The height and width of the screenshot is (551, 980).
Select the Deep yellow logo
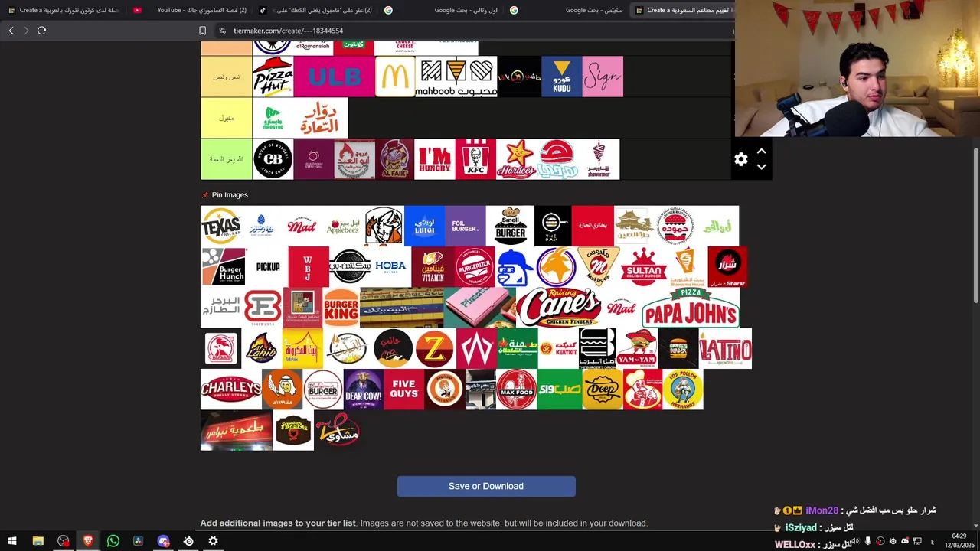pyautogui.click(x=602, y=390)
